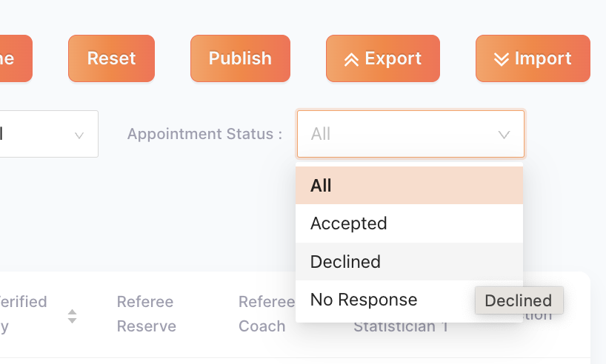The height and width of the screenshot is (364, 606).
Task: Select the All option in status list
Action: [409, 185]
